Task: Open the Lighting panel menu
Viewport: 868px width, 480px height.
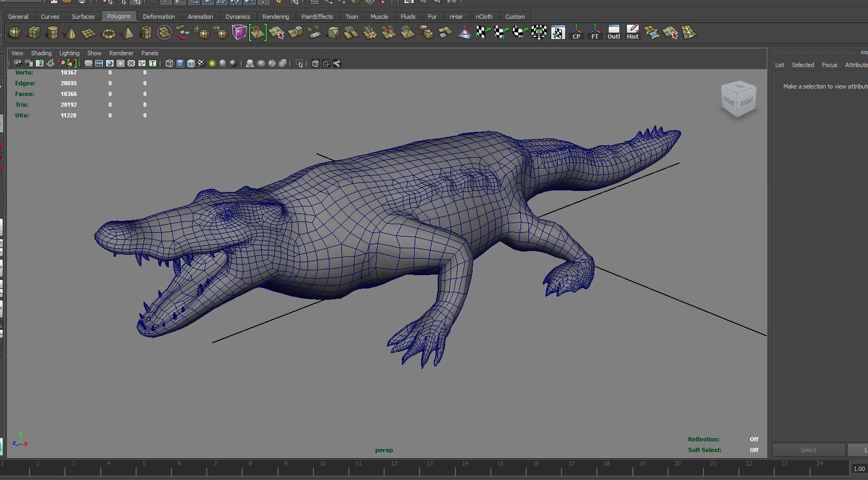Action: pyautogui.click(x=69, y=53)
